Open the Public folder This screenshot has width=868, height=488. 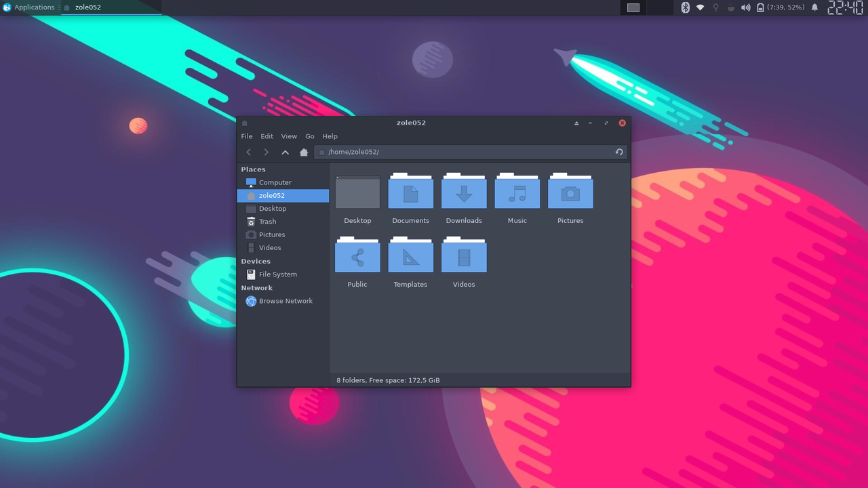coord(357,256)
